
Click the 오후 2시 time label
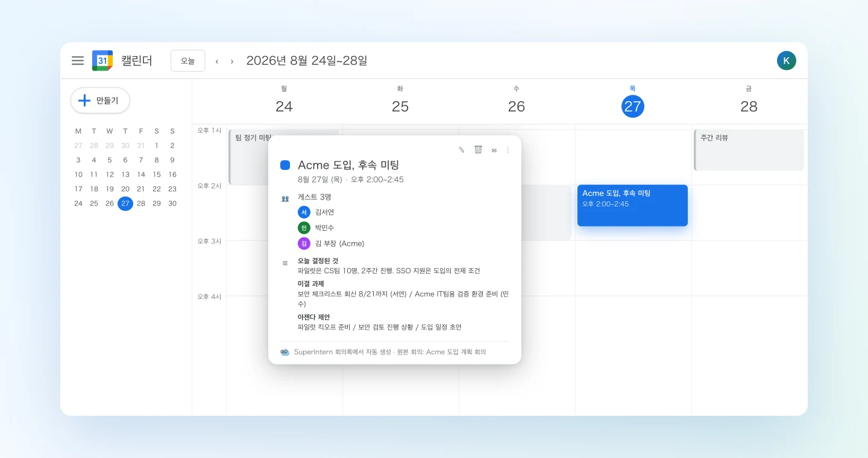click(210, 186)
